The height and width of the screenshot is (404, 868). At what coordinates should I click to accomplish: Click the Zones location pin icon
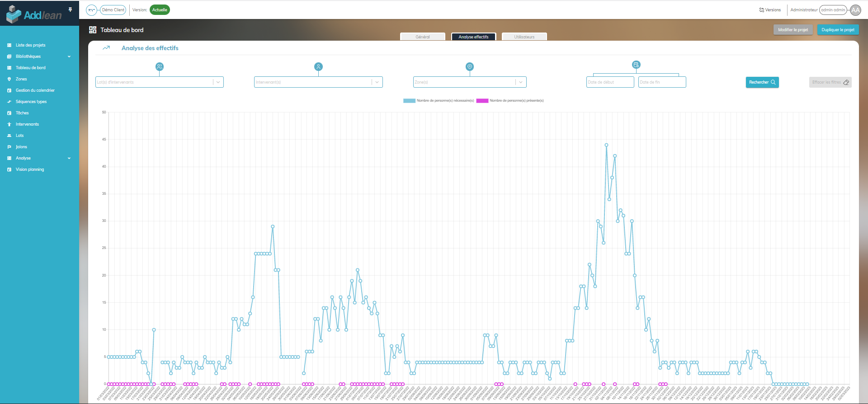tap(9, 79)
